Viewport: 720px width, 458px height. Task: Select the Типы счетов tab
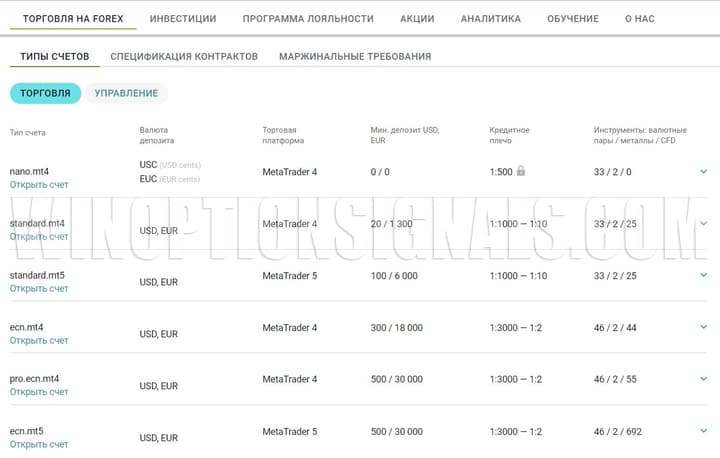tap(54, 56)
